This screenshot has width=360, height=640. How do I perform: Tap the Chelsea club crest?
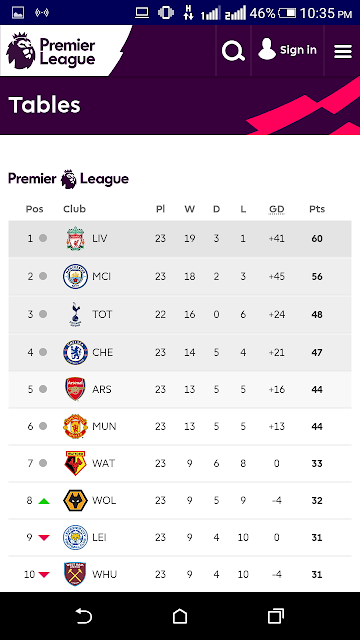click(x=75, y=352)
